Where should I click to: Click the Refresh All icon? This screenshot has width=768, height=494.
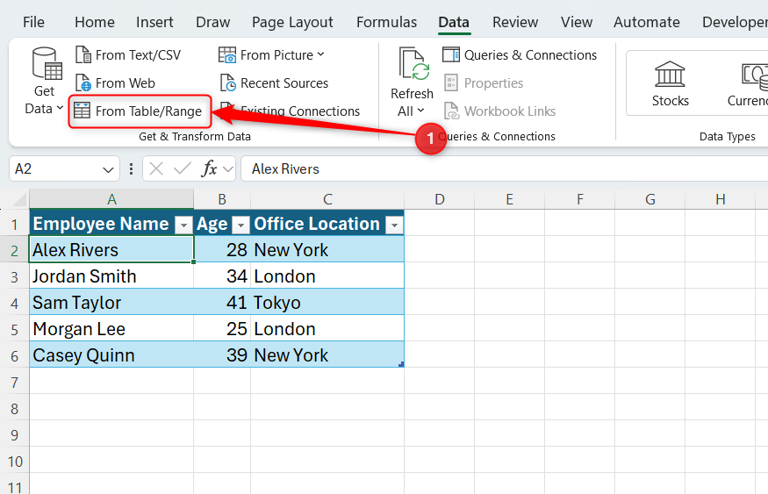(x=412, y=64)
